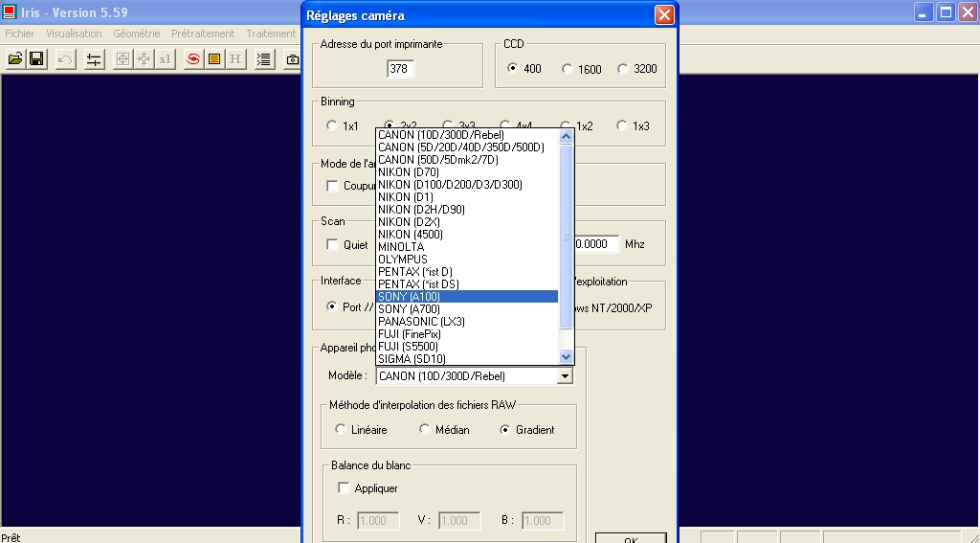Click the save floppy disk icon
Screen dimensions: 980x543
tap(36, 58)
